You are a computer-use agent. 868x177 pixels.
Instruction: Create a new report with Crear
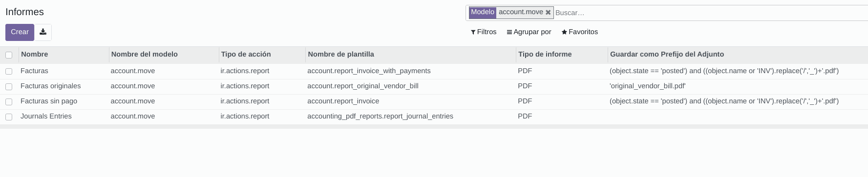coord(20,32)
